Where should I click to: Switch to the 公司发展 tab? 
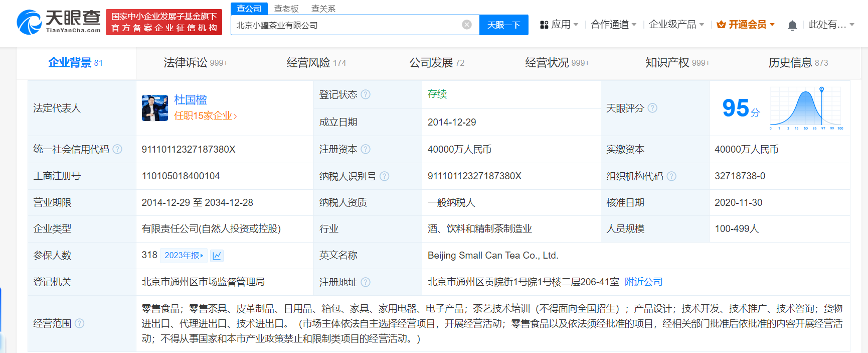click(x=437, y=63)
